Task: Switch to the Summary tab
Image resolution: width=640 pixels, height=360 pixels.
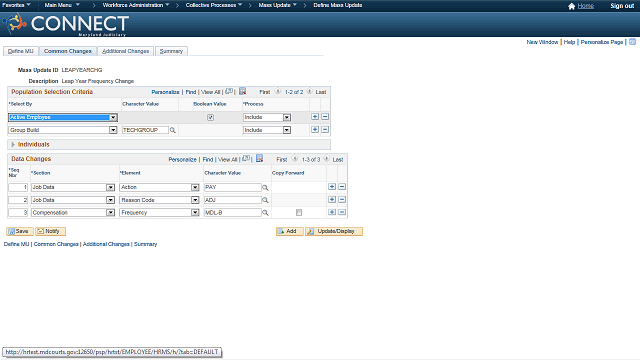Action: pyautogui.click(x=171, y=51)
